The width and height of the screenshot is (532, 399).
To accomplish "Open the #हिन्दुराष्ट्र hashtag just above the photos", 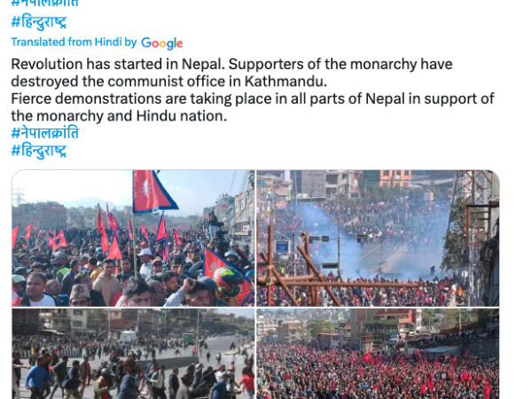I will (39, 151).
